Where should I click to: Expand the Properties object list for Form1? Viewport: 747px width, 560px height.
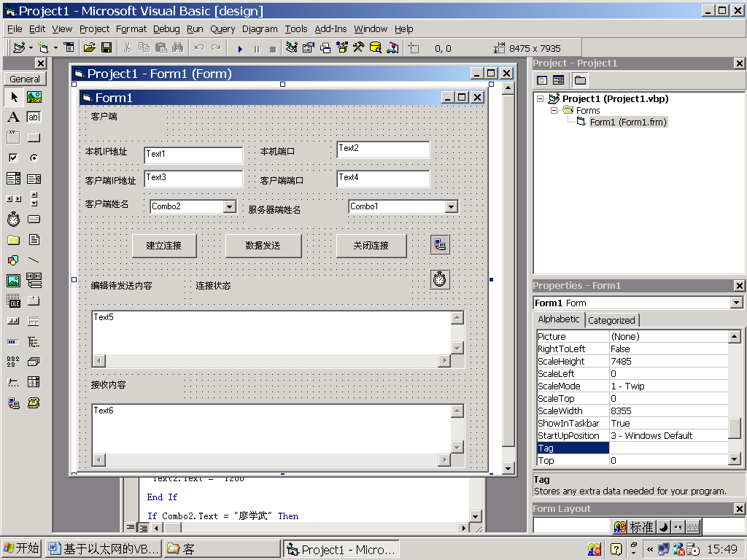[737, 303]
